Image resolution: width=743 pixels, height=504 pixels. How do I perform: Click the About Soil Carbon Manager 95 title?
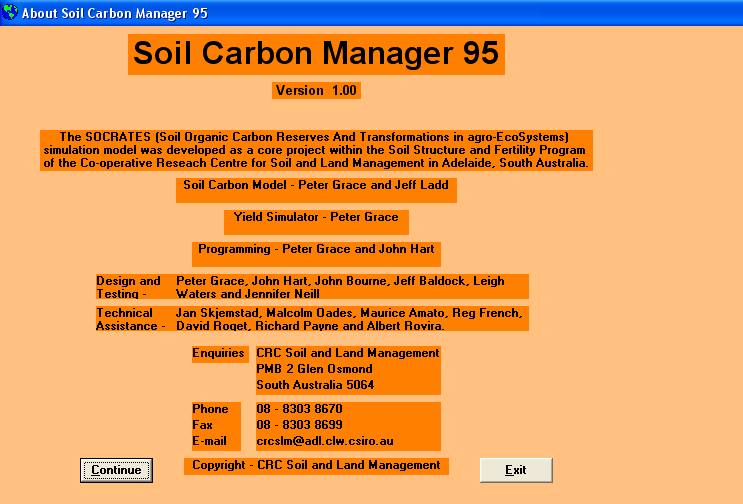115,13
